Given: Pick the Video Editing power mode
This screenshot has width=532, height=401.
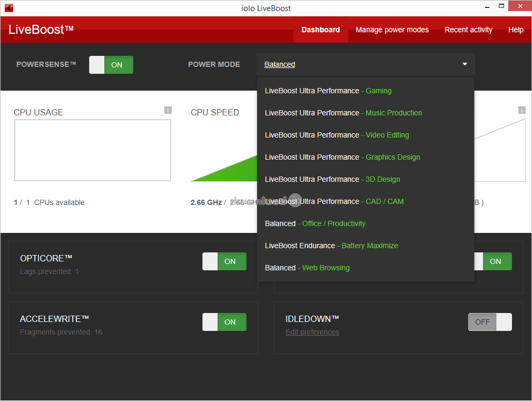Looking at the screenshot, I should [337, 135].
